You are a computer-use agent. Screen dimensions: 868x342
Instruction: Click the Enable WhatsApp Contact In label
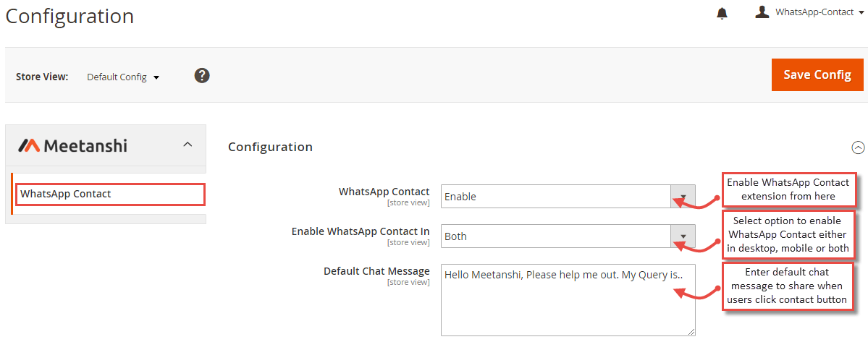point(361,231)
